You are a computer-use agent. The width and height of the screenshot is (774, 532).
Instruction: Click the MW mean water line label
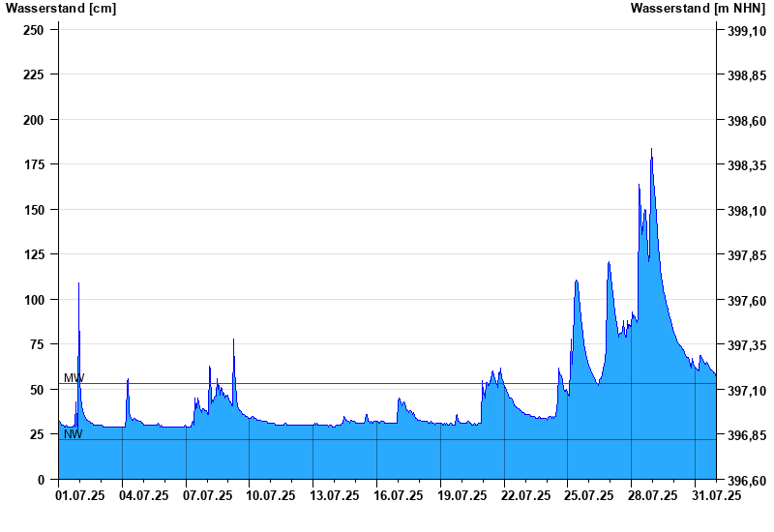coord(74,377)
